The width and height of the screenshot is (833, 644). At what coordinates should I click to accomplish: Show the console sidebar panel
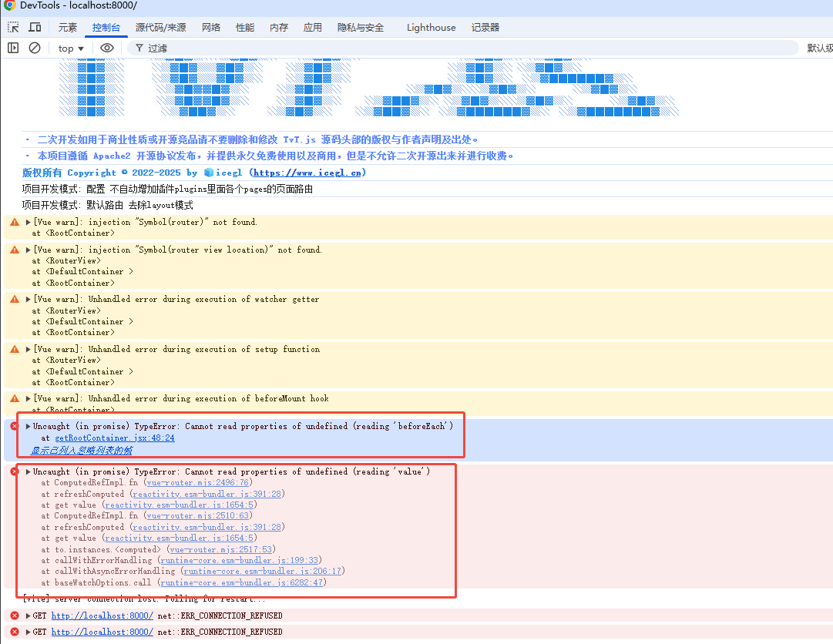(x=13, y=48)
